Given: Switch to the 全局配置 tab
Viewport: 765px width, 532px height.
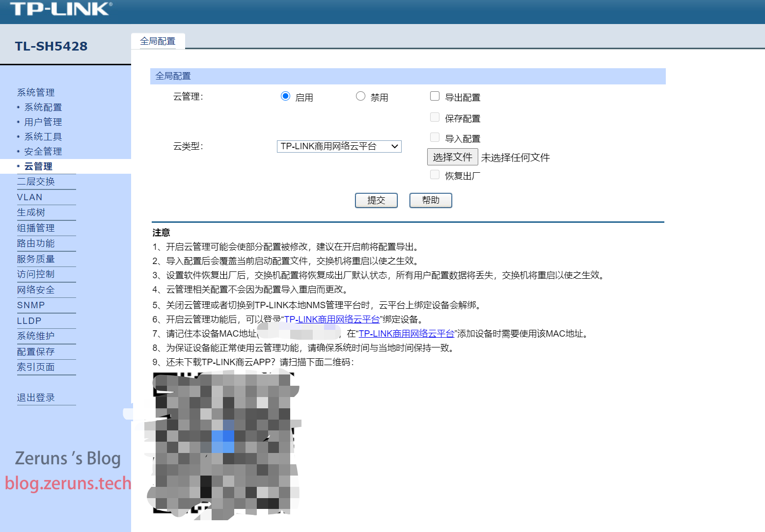Looking at the screenshot, I should (x=158, y=41).
